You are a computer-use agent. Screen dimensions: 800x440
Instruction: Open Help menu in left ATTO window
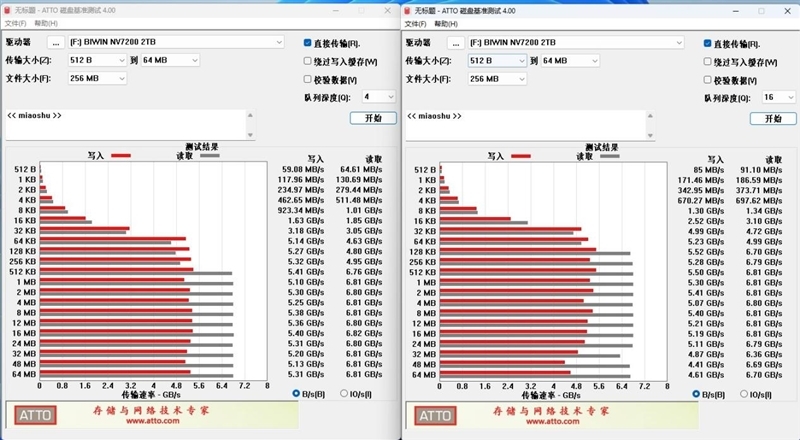point(46,23)
